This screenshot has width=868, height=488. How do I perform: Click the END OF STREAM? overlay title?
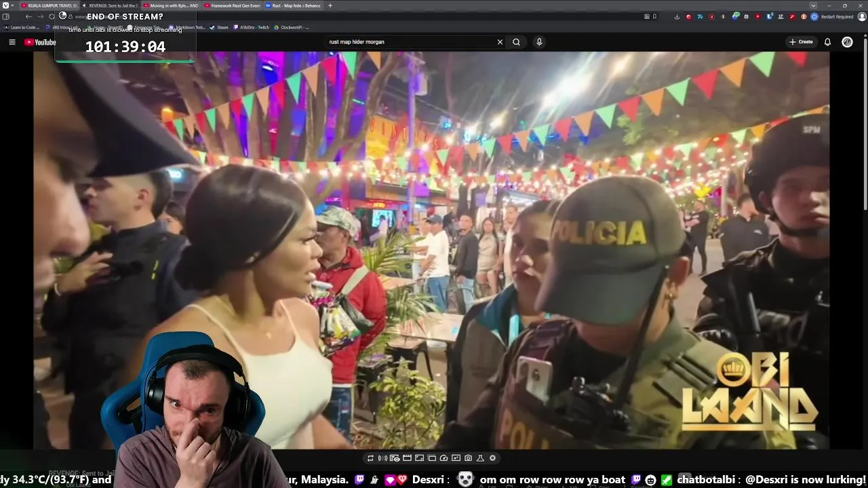[x=125, y=16]
